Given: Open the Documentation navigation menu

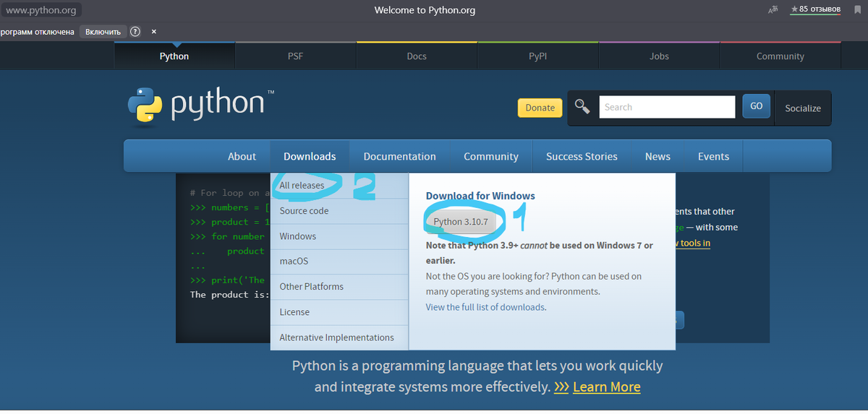Looking at the screenshot, I should coord(399,156).
